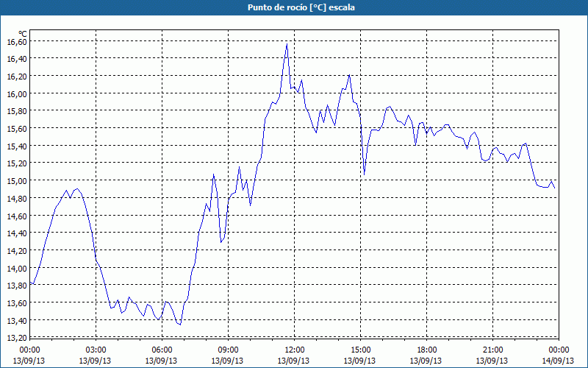Screen dimensions: 588x368
Task: Click the 16,60 y-axis label
Action: (x=17, y=41)
